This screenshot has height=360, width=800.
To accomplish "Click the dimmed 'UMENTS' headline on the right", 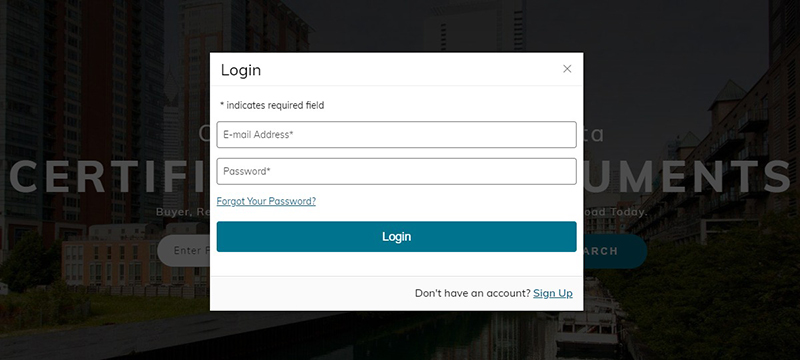I will tap(688, 176).
